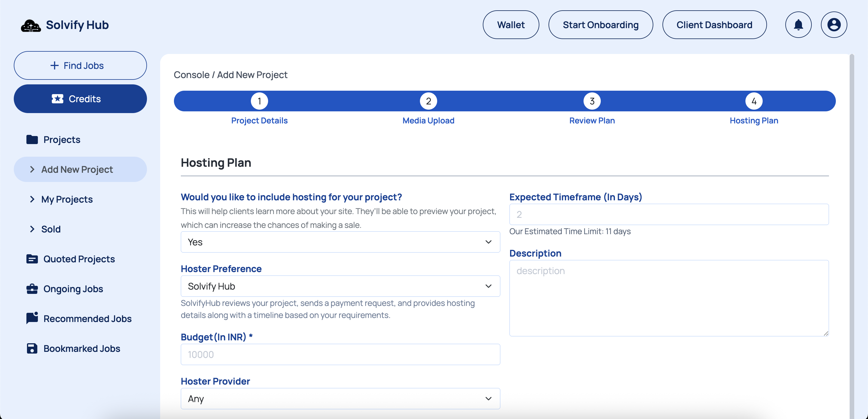
Task: Open the notifications bell icon
Action: 798,25
